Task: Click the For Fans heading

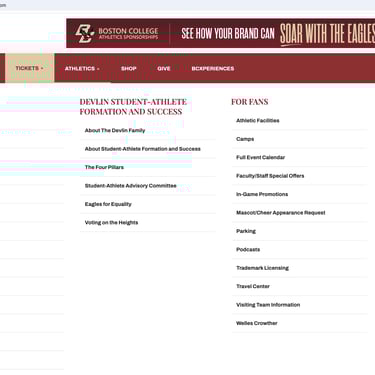Action: pos(250,102)
